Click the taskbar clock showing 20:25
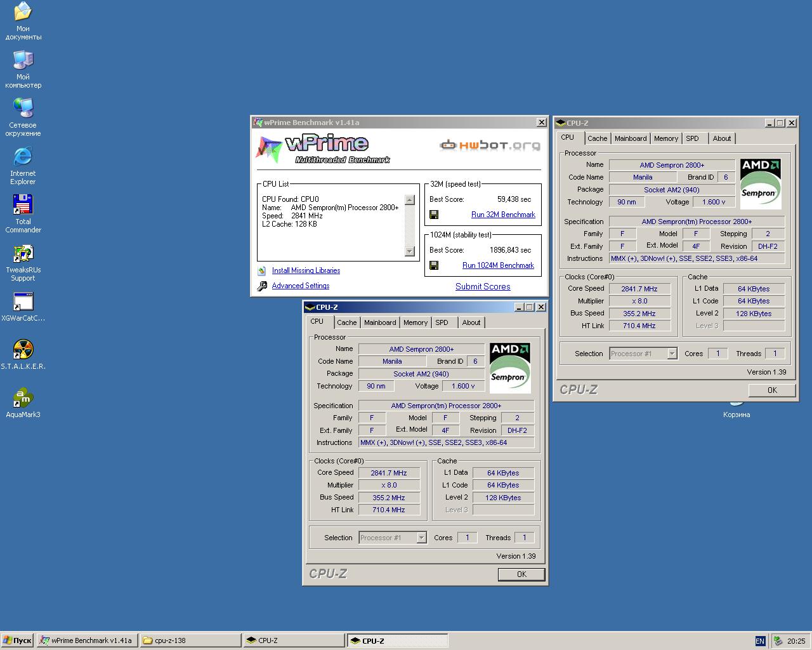Screen dimensions: 812x650 (796, 641)
